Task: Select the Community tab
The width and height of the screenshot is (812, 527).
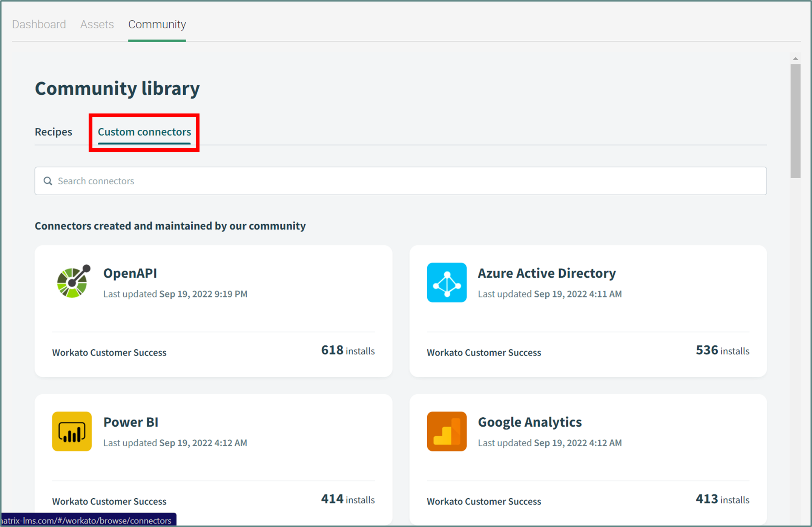Action: pyautogui.click(x=157, y=25)
